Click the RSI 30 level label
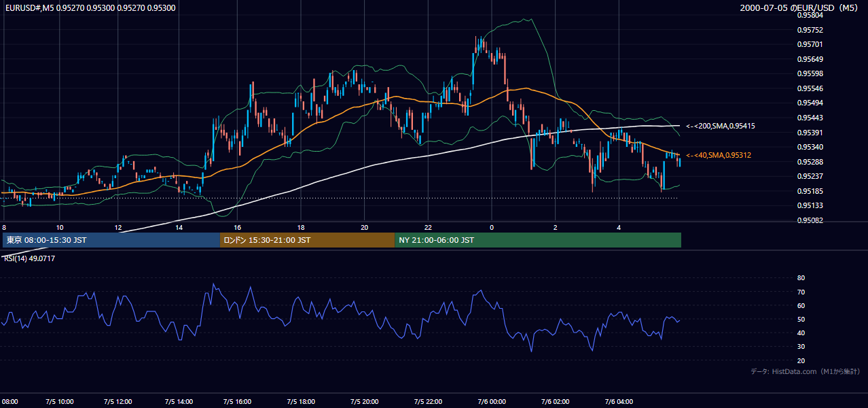This screenshot has height=408, width=868. click(801, 347)
